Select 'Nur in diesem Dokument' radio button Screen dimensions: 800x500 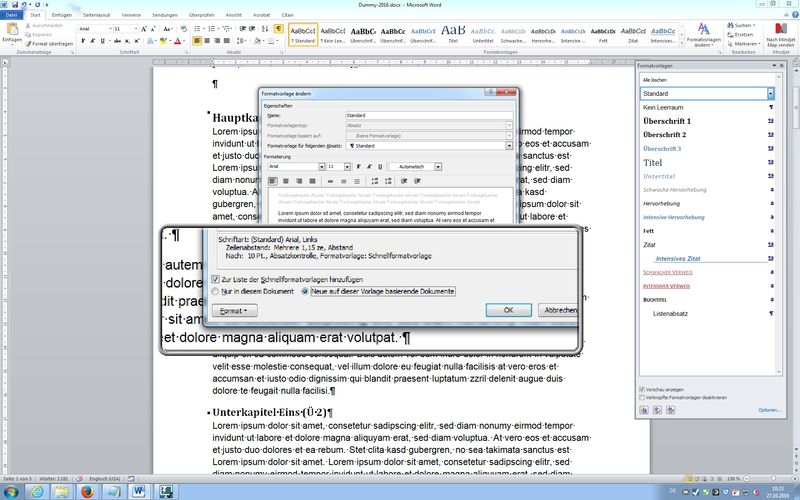(215, 291)
